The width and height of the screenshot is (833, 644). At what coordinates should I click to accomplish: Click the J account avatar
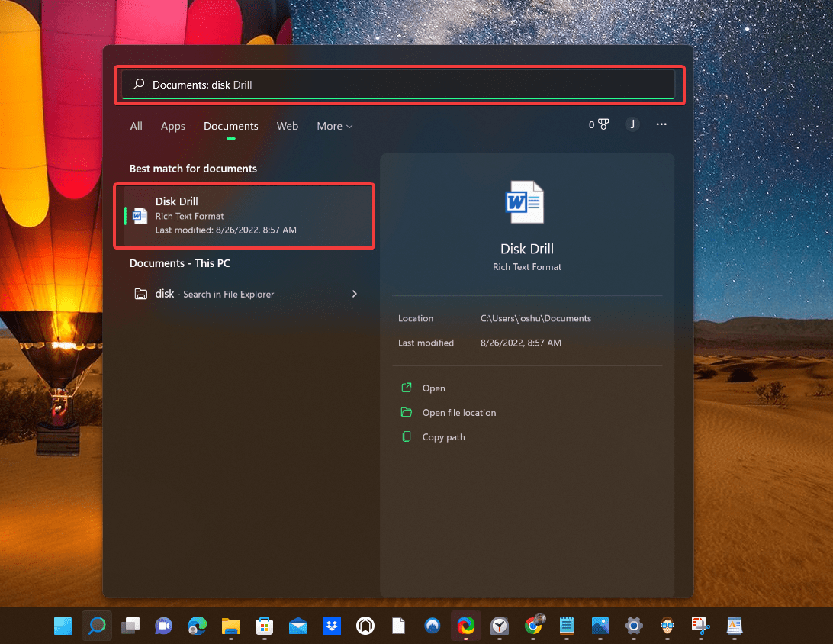pyautogui.click(x=632, y=124)
